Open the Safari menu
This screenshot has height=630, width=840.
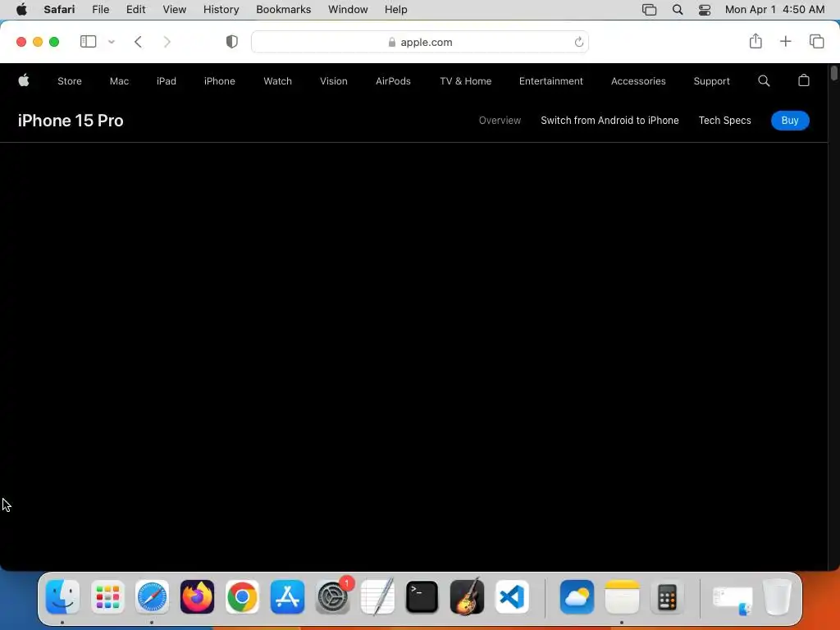coord(59,9)
